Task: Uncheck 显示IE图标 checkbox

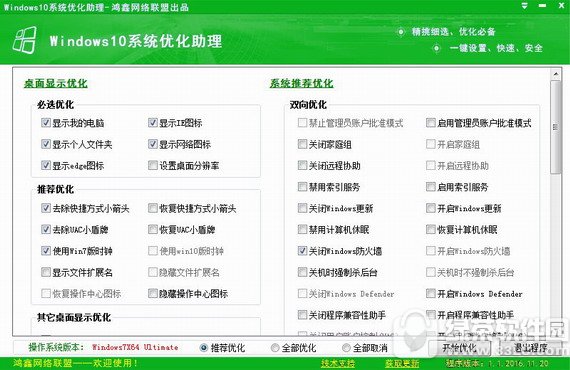Action: (x=153, y=123)
